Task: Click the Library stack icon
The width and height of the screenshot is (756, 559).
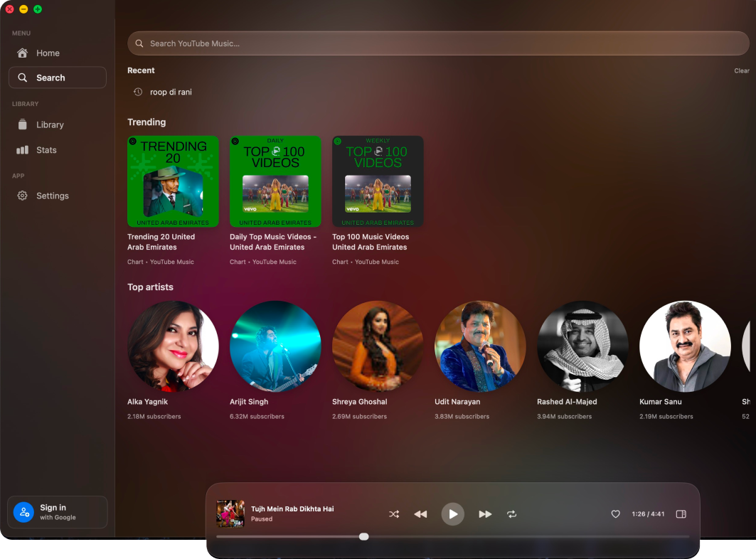Action: [22, 124]
